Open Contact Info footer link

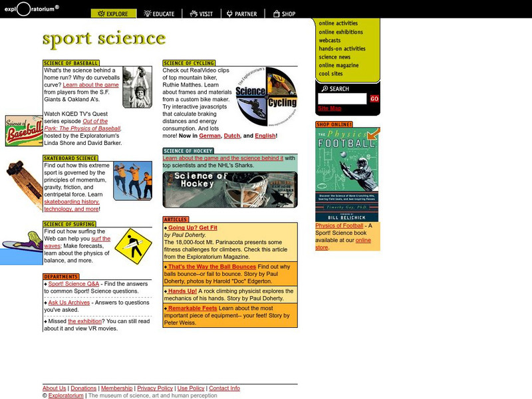[224, 388]
